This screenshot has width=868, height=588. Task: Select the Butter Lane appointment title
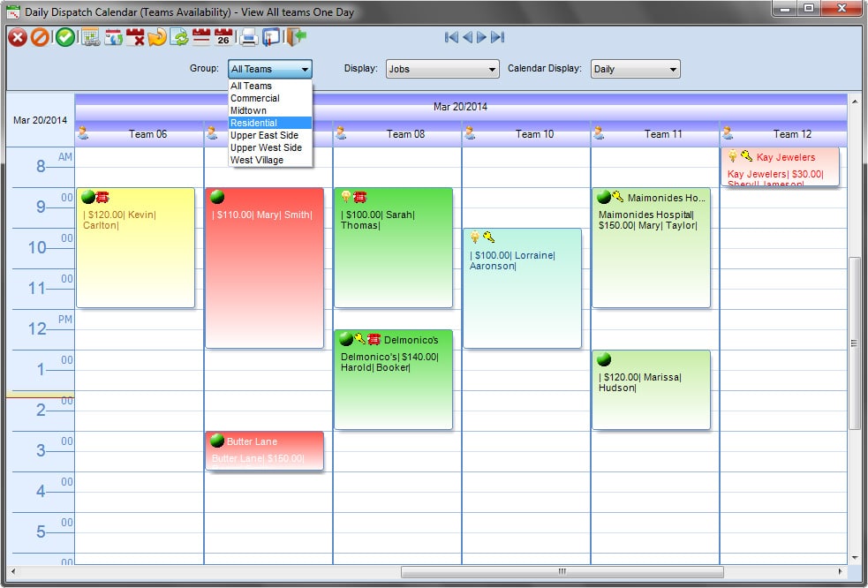pos(252,441)
